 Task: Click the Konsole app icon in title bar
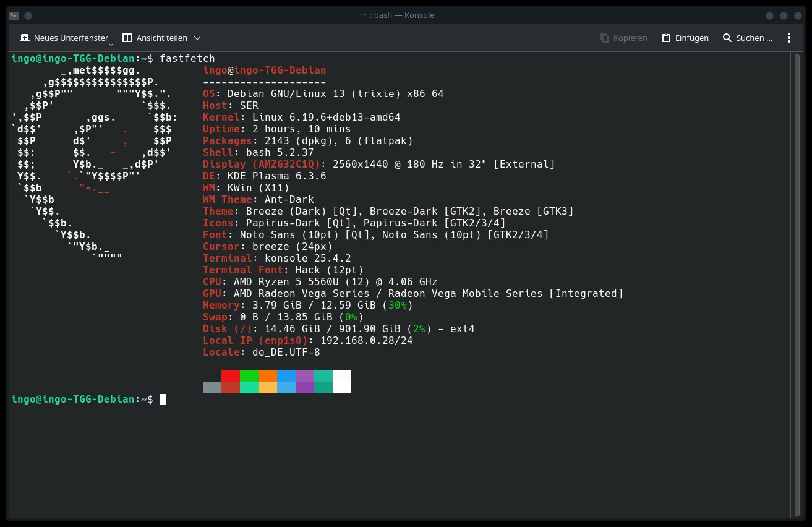[x=14, y=15]
